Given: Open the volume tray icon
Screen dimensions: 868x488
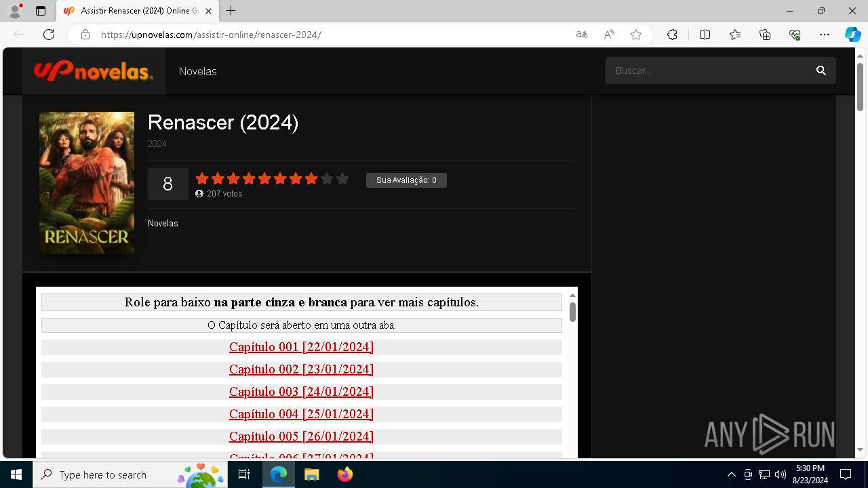Looking at the screenshot, I should (780, 474).
